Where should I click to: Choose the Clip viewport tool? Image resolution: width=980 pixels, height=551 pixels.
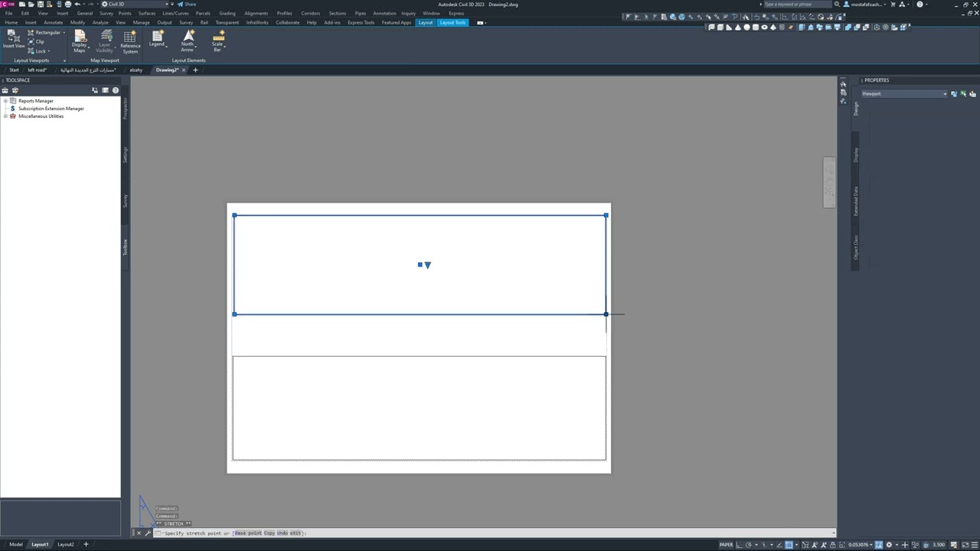(x=36, y=42)
